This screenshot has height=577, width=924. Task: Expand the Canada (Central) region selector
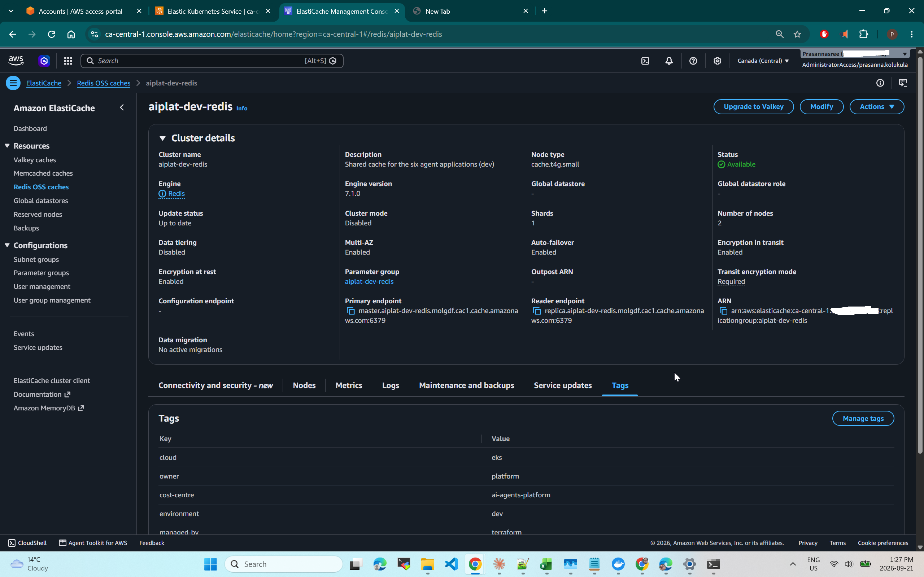click(x=763, y=61)
